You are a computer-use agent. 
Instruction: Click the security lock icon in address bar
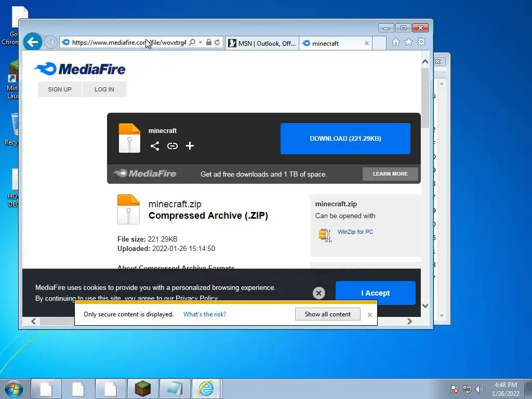tap(209, 43)
